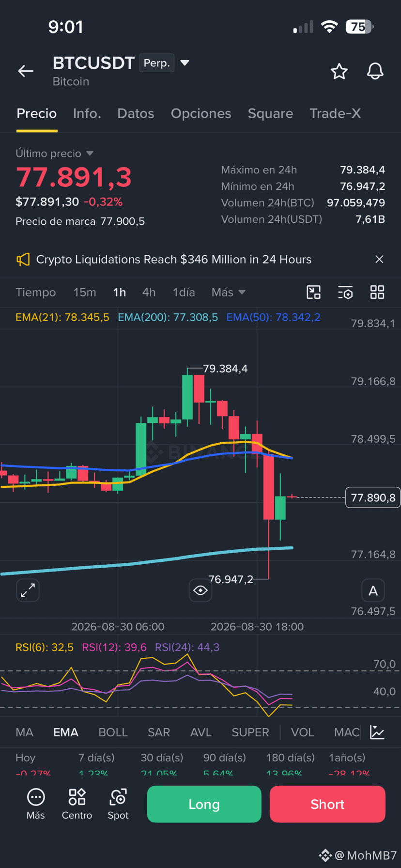
Task: Toggle the MAC sub-indicator
Action: pyautogui.click(x=347, y=732)
